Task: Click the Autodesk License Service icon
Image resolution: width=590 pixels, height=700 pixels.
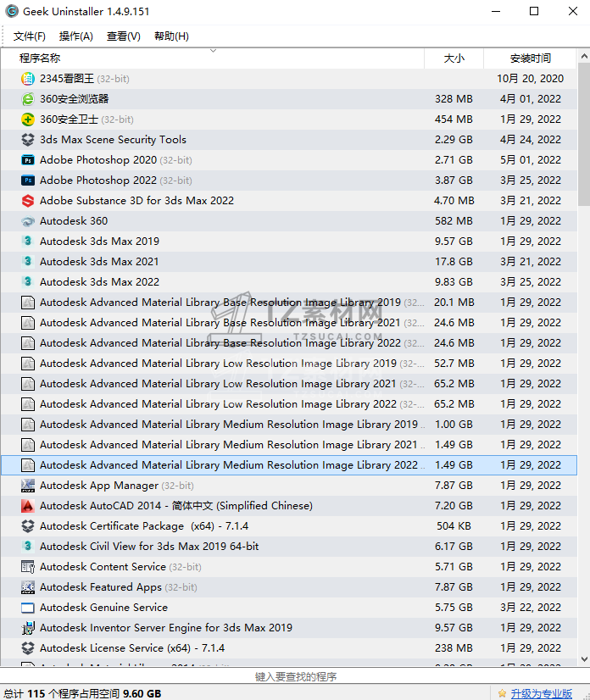Action: click(x=28, y=648)
